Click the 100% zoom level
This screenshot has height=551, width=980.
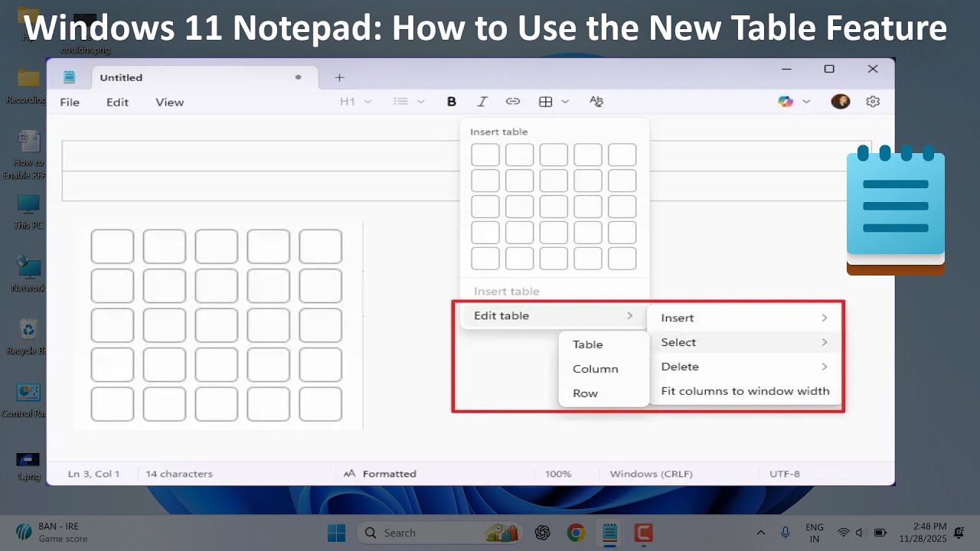tap(558, 474)
